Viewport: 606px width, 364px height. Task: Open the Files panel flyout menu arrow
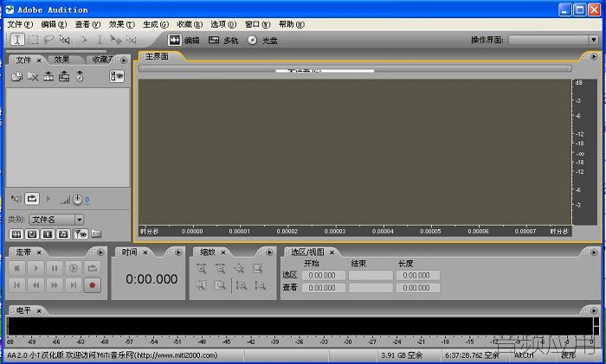pyautogui.click(x=124, y=60)
